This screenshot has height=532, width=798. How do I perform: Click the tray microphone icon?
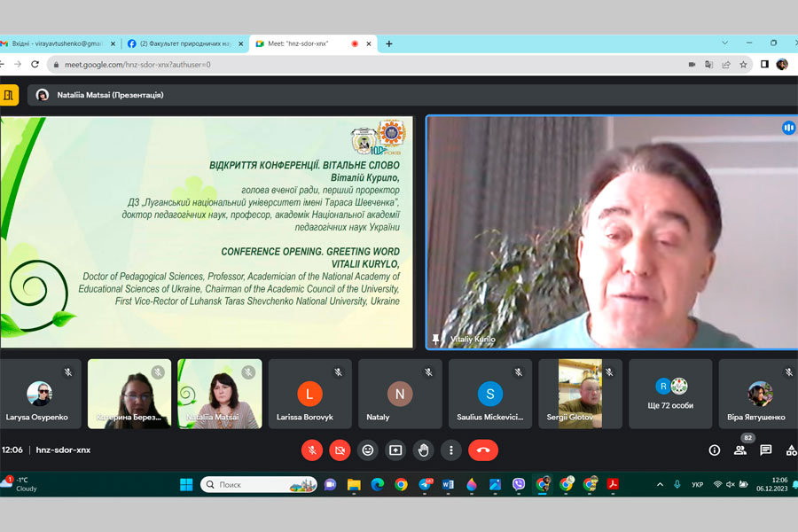pos(677,485)
